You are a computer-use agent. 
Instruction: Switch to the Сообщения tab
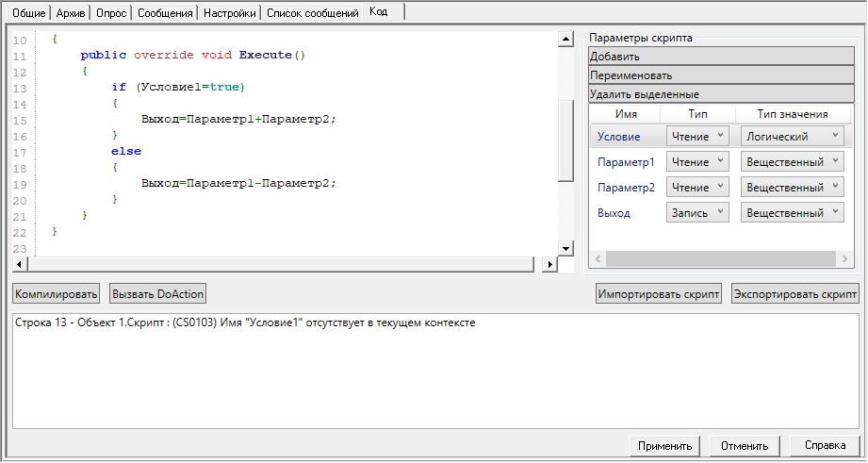point(165,13)
